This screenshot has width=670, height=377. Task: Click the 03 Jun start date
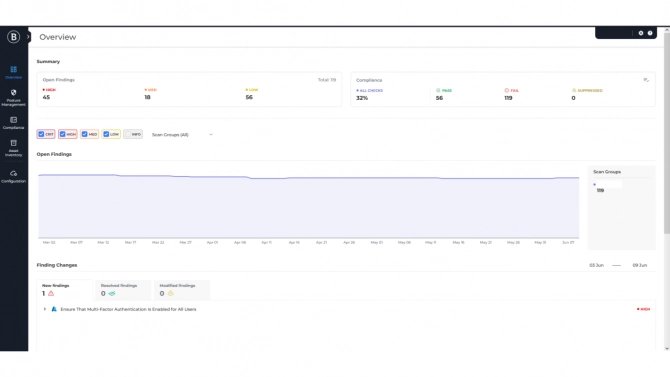click(x=597, y=265)
